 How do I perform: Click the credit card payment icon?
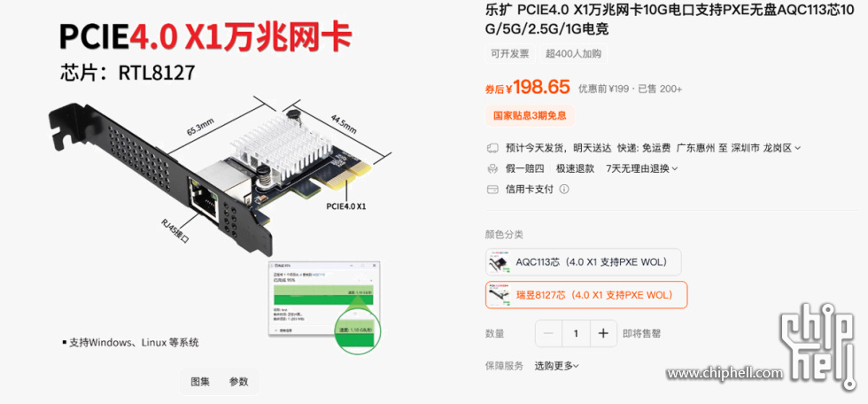click(x=492, y=190)
